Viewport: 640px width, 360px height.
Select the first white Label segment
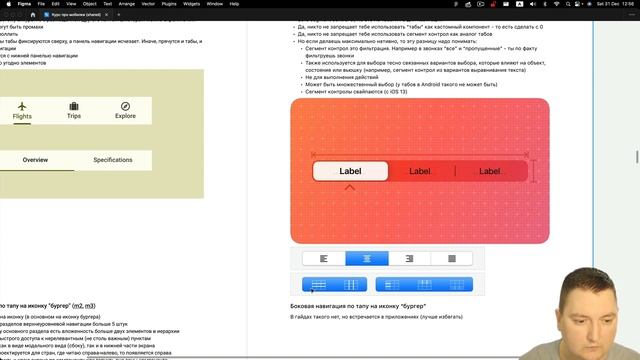pos(350,171)
